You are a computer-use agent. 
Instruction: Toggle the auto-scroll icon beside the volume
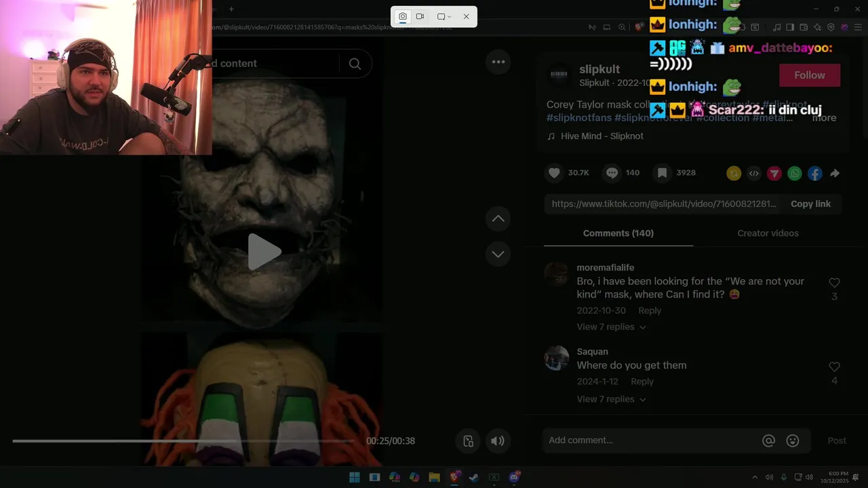(x=468, y=441)
